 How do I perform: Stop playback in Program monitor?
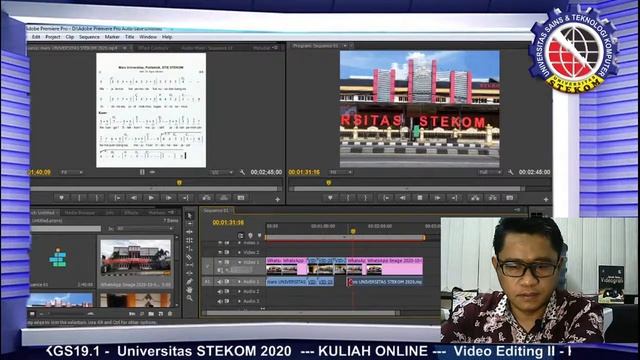[420, 198]
